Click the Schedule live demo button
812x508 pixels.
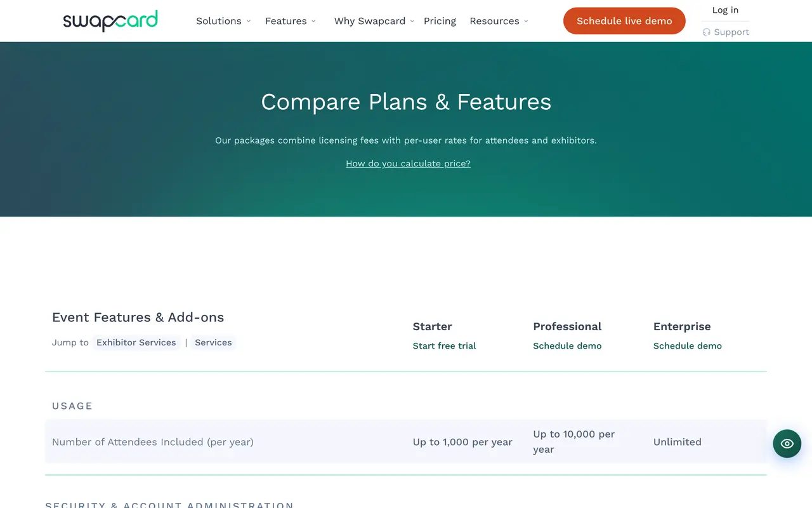point(624,21)
